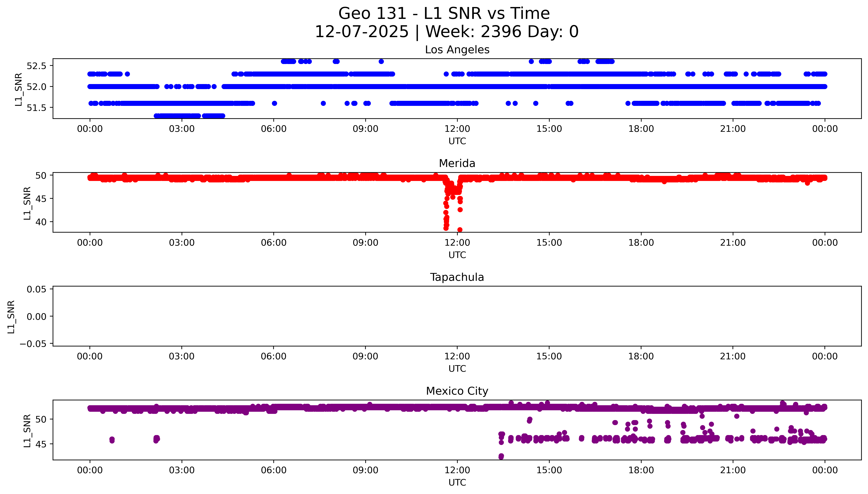Click the lowest red point in Merida's dip
The image size is (868, 494).
[460, 230]
